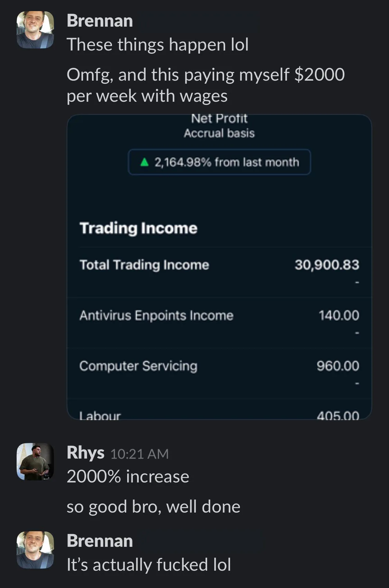Click the 10:21 AM message timestamp
This screenshot has height=588, width=389.
pyautogui.click(x=139, y=454)
